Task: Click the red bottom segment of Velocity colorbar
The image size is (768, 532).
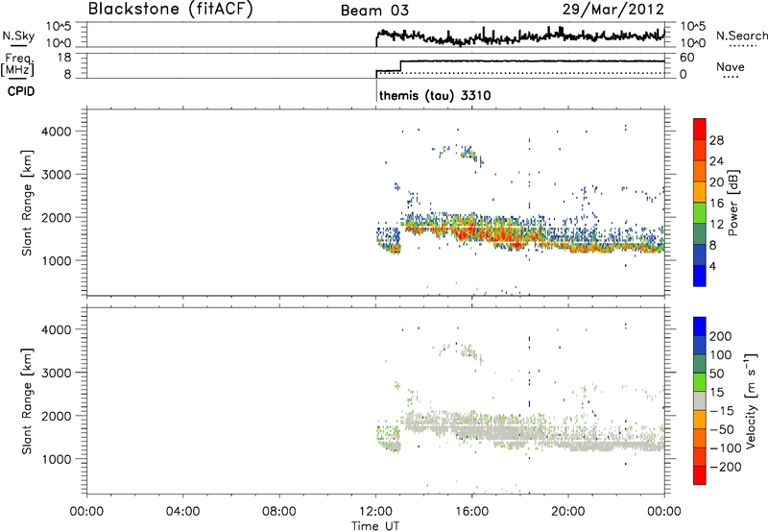Action: (699, 471)
